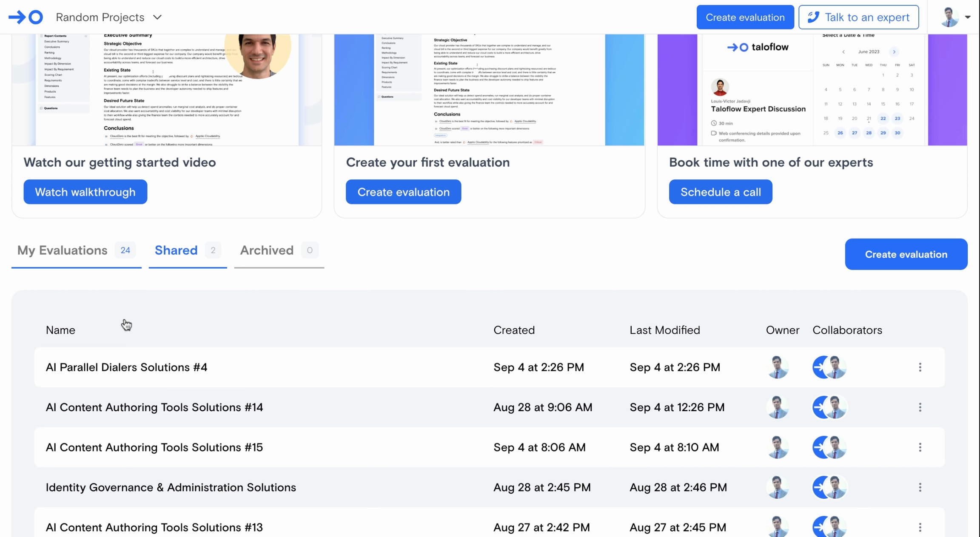980x537 pixels.
Task: Click collaborator avatars in Identity Governance row
Action: (x=829, y=487)
